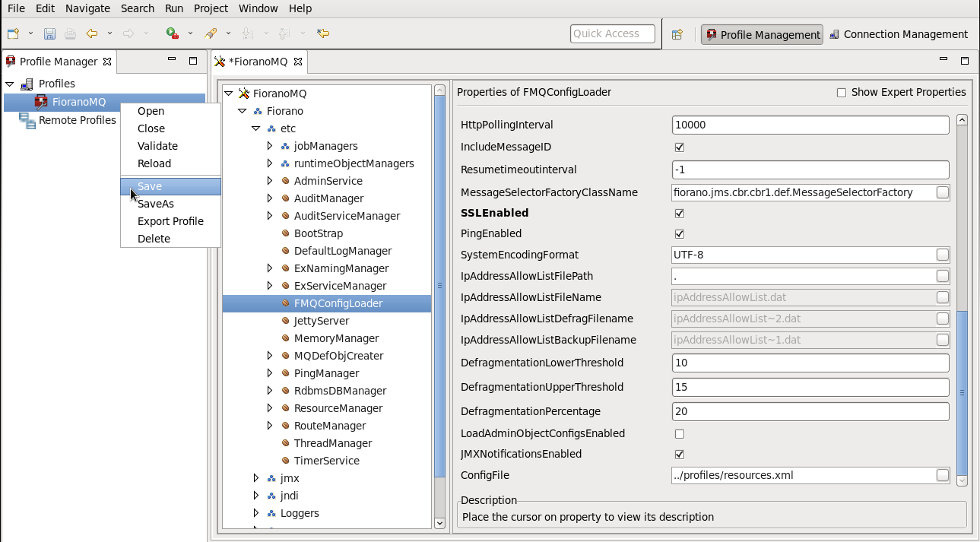
Task: Open the Project menu
Action: (211, 8)
